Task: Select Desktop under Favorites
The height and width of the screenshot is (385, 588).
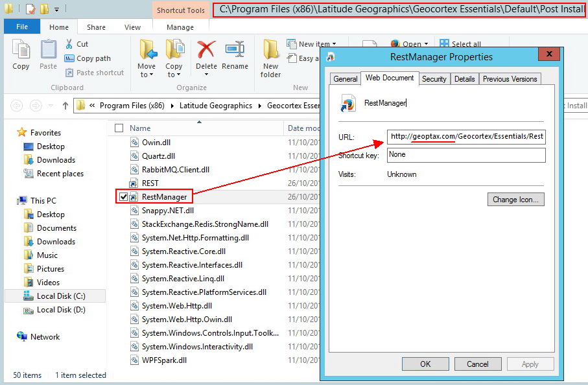Action: coord(51,146)
